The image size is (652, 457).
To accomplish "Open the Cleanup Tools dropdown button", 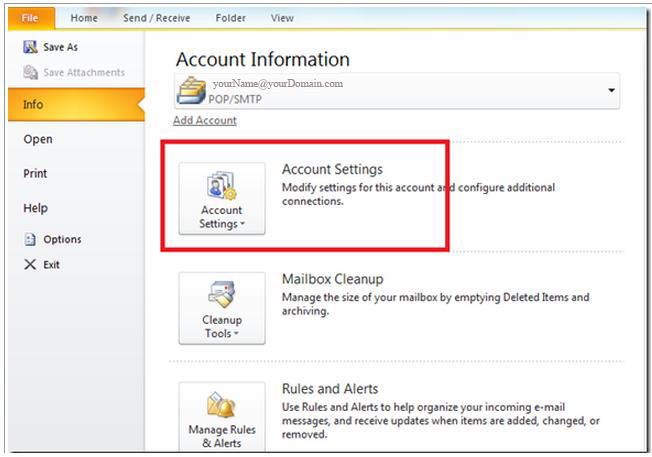I will click(222, 308).
